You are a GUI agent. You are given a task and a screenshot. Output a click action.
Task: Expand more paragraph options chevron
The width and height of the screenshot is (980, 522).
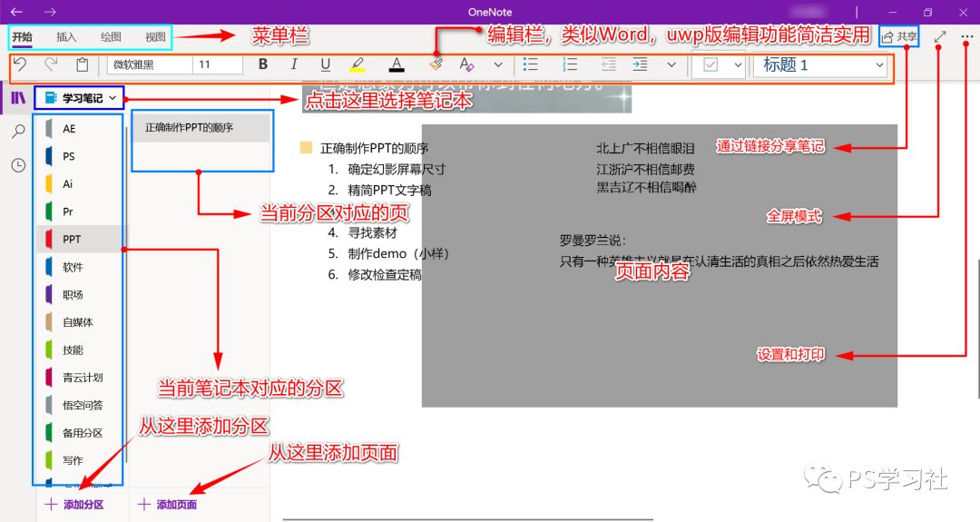click(x=671, y=64)
